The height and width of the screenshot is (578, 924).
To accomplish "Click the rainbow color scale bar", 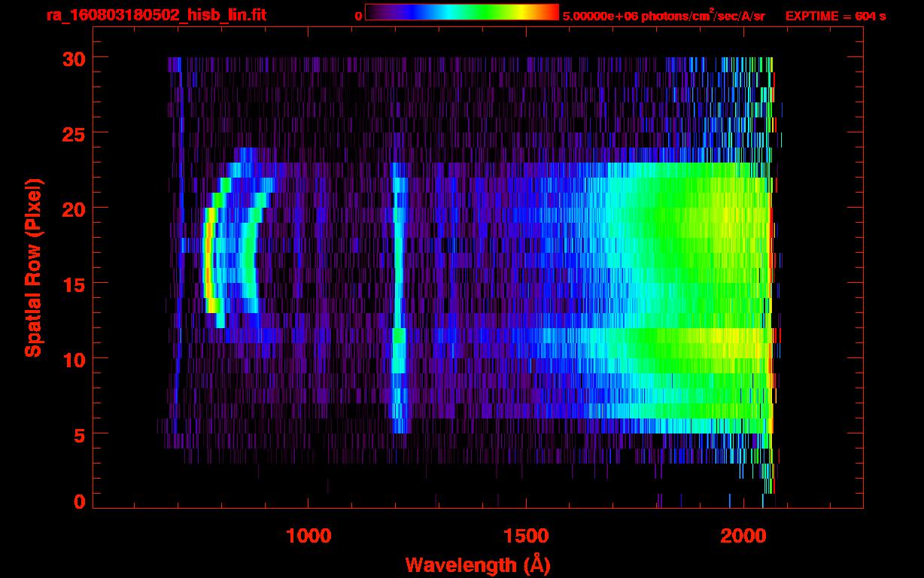I will (462, 13).
